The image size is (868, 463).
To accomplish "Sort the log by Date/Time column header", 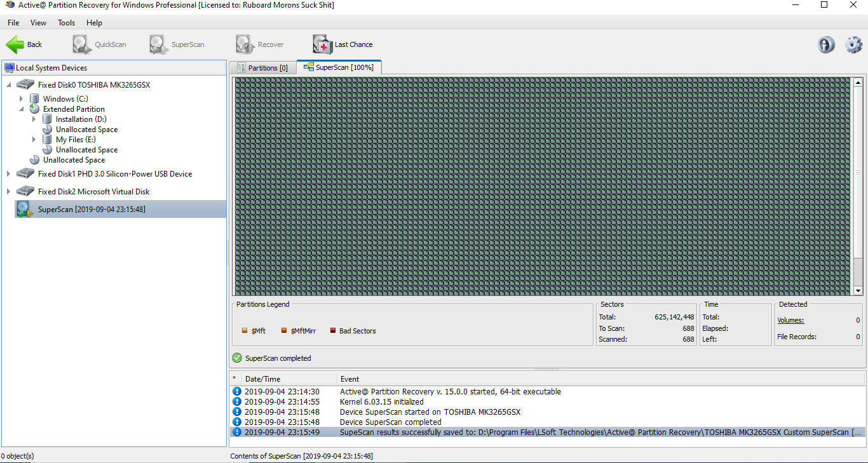I will click(x=289, y=379).
